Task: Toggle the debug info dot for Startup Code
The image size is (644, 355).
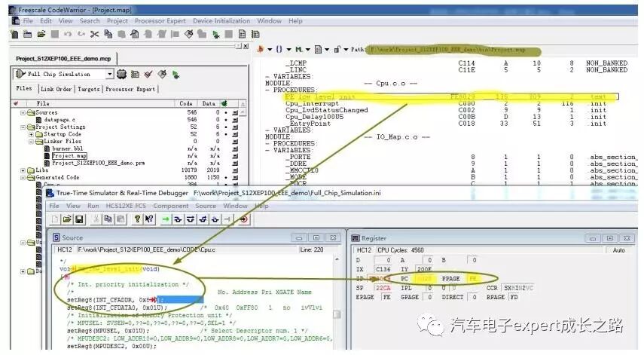Action: click(x=226, y=134)
